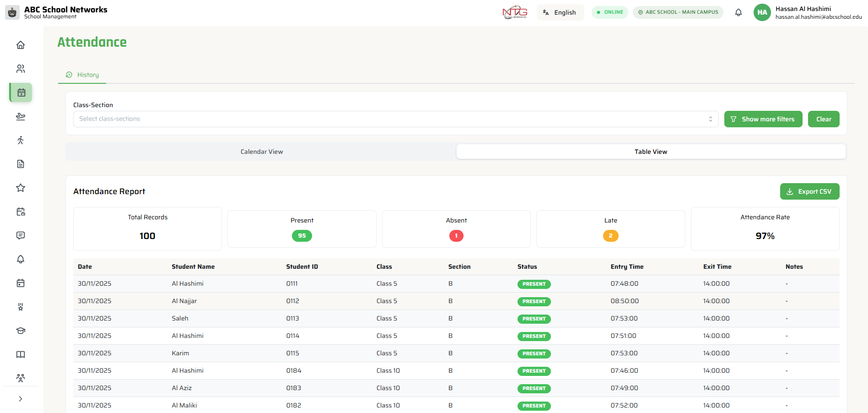Click Show more filters button
The width and height of the screenshot is (868, 413).
(763, 119)
